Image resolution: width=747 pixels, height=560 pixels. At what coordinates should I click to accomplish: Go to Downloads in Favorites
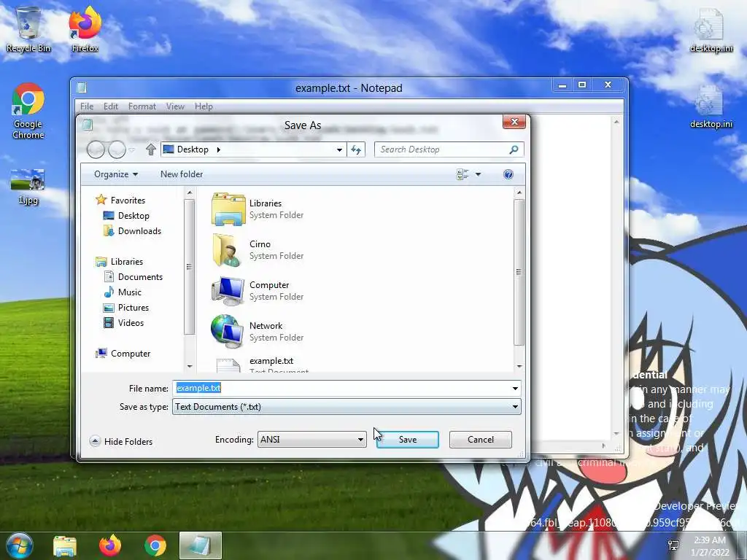pyautogui.click(x=133, y=231)
